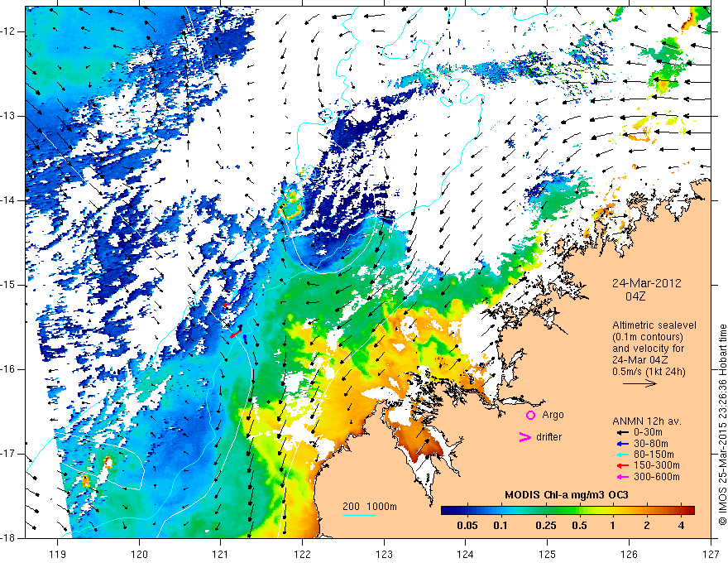
Task: Click the '30-80m' depth label
Action: click(650, 444)
